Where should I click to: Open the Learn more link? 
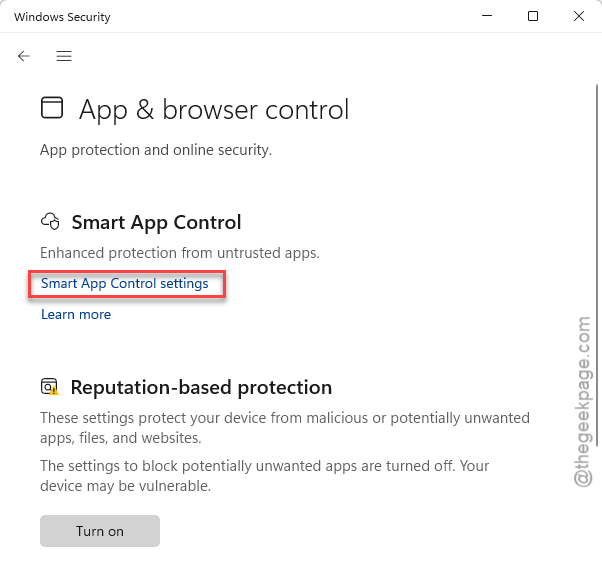click(76, 314)
